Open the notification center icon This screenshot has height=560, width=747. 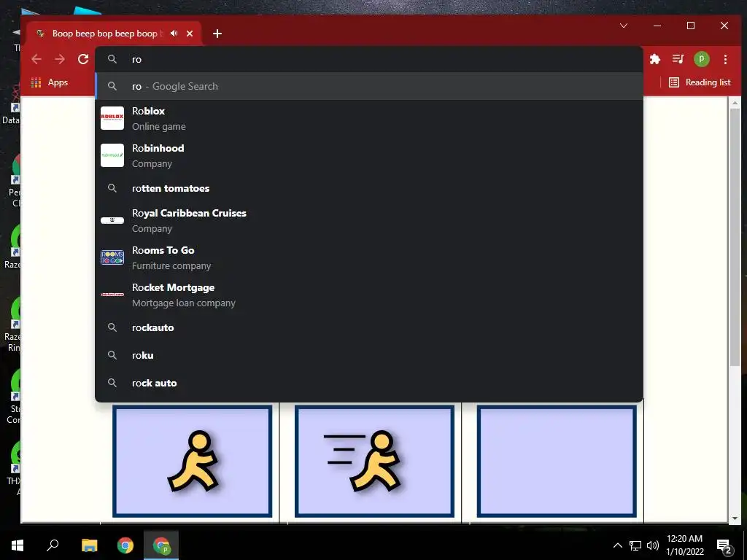(724, 546)
